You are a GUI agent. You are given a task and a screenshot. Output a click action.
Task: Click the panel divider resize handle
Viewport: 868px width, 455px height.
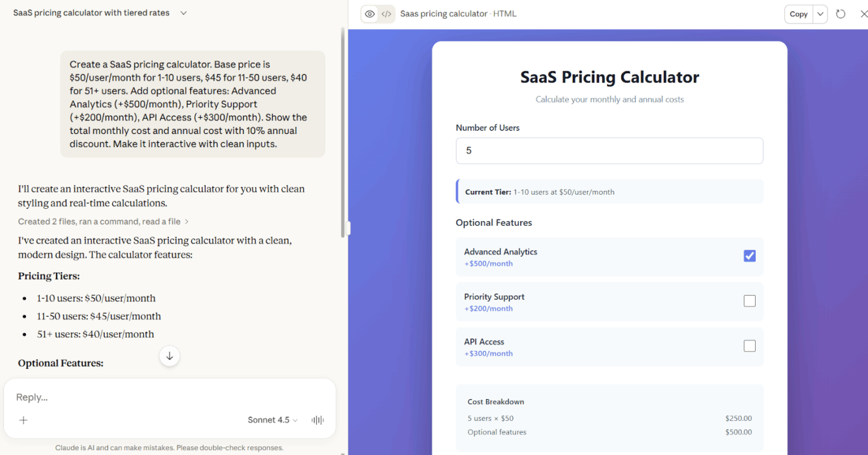[348, 228]
